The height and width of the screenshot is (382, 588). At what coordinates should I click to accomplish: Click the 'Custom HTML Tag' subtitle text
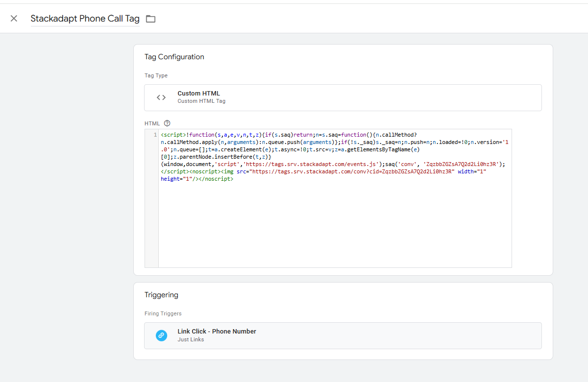201,101
